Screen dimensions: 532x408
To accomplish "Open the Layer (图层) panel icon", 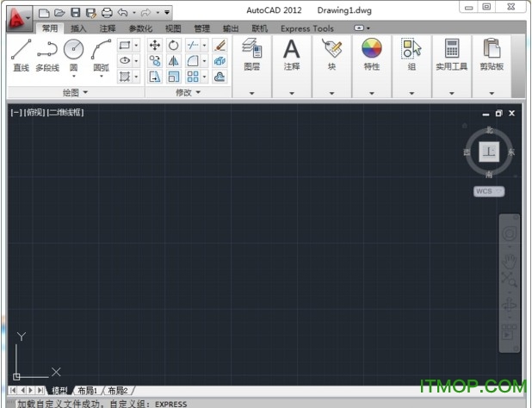I will pyautogui.click(x=251, y=52).
